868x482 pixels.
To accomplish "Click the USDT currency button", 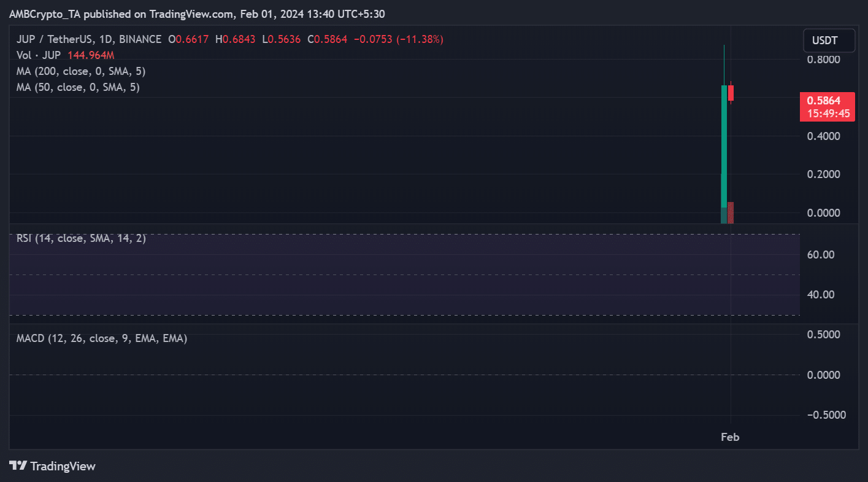I will point(829,41).
